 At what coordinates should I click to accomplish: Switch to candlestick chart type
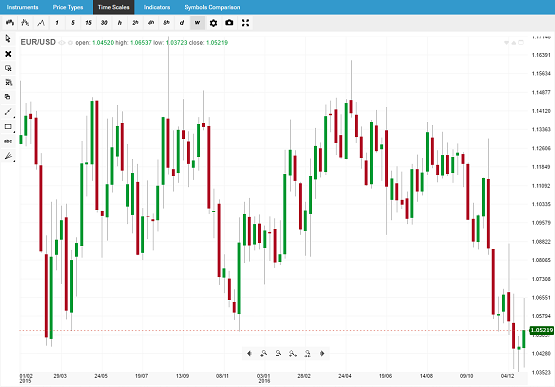point(10,23)
